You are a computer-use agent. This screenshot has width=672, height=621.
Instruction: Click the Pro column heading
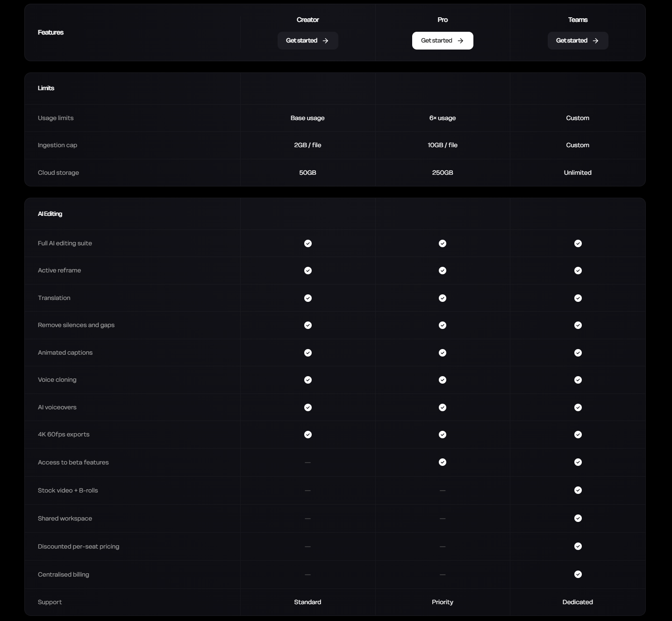click(x=443, y=20)
